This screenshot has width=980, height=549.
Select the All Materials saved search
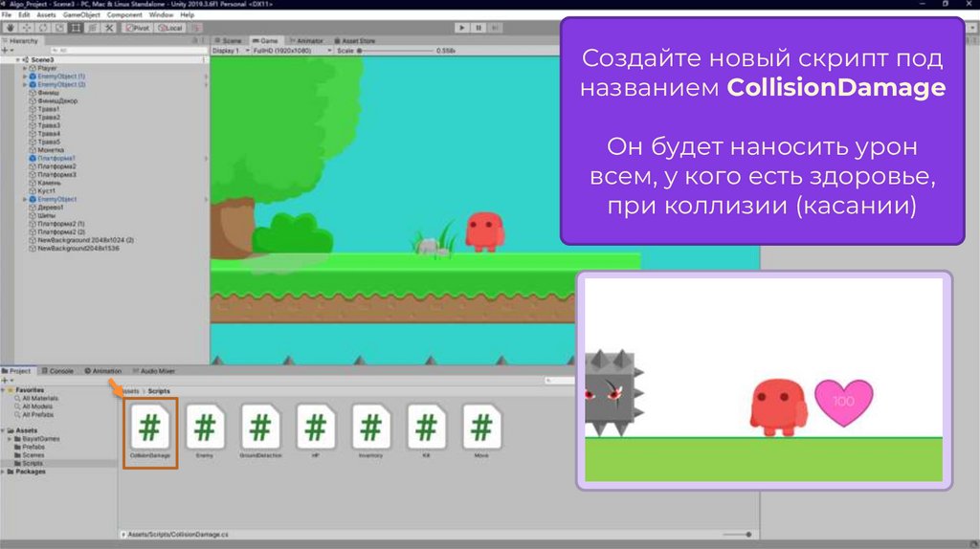coord(40,399)
